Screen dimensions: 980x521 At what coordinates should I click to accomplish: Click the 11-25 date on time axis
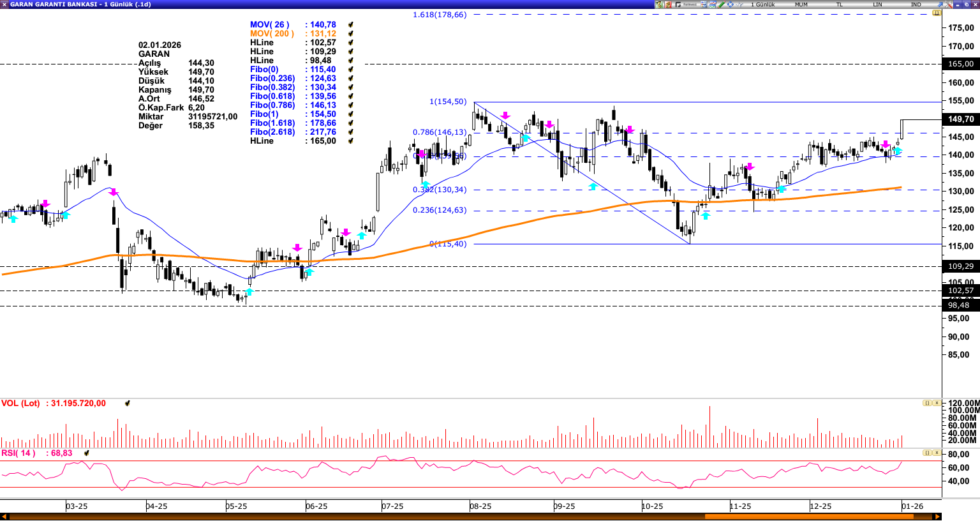(x=740, y=506)
